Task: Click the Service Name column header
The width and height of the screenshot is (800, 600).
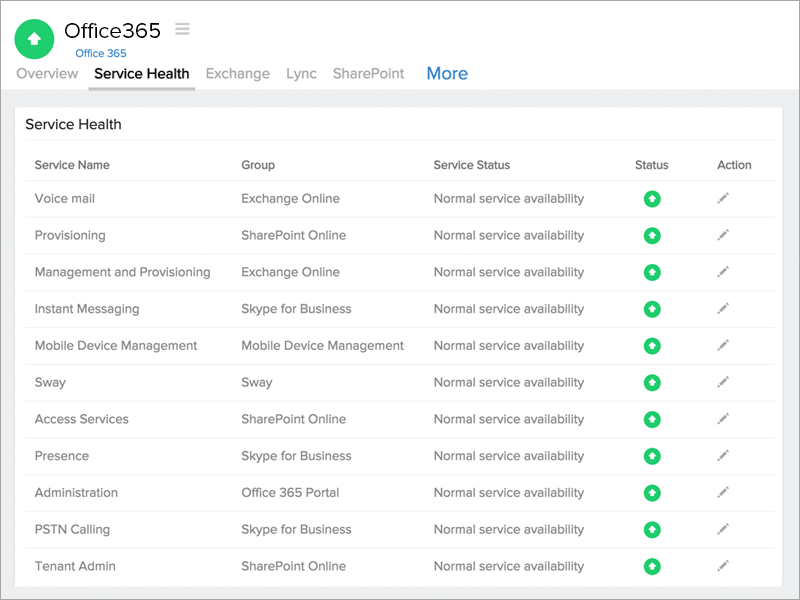Action: pyautogui.click(x=72, y=165)
